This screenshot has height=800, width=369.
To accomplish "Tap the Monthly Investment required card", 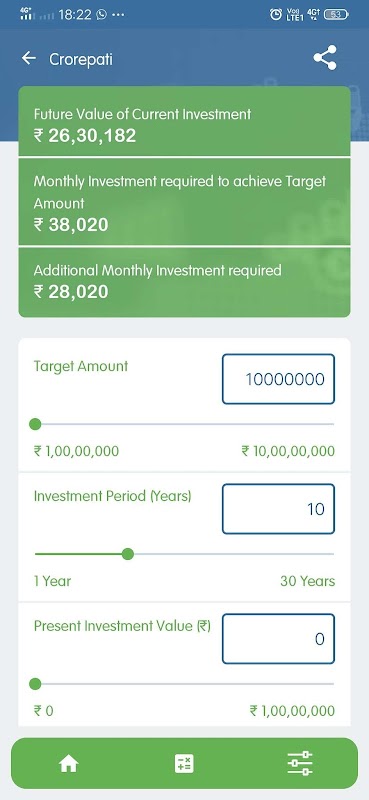I will click(x=184, y=202).
